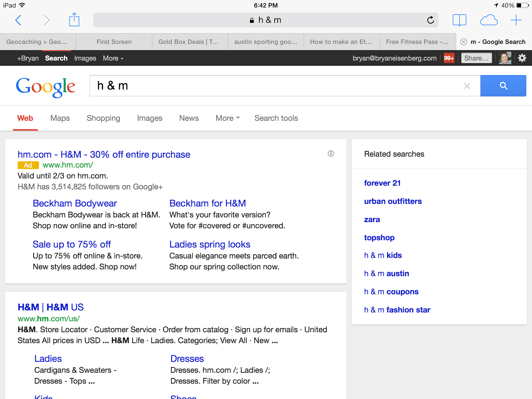Click the text 'Valid until 2/3 on hm.com.'
Screen dimensions: 532x399
tap(63, 176)
